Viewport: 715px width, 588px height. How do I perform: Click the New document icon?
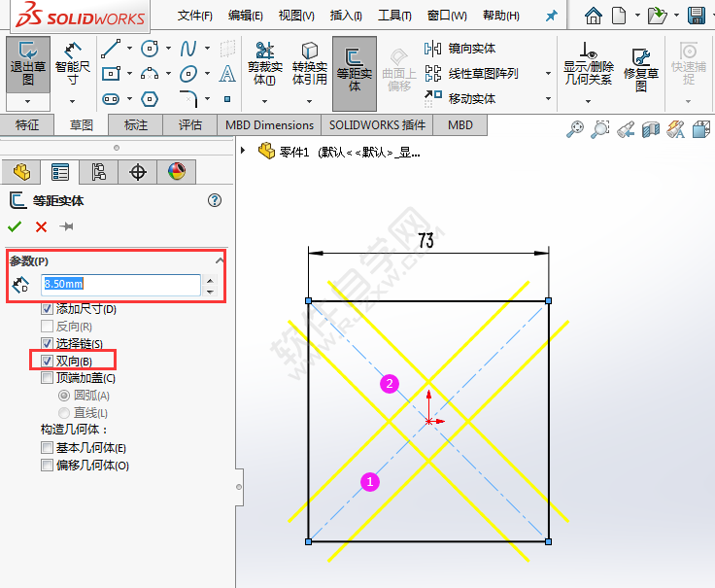pos(618,16)
